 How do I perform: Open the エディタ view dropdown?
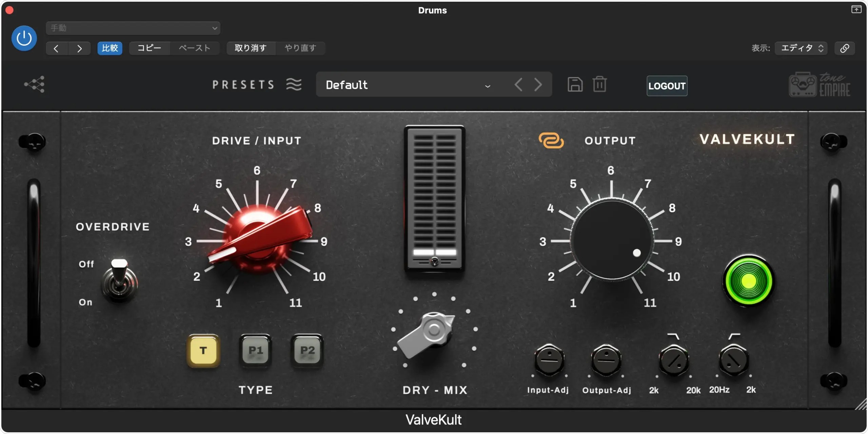pyautogui.click(x=801, y=48)
